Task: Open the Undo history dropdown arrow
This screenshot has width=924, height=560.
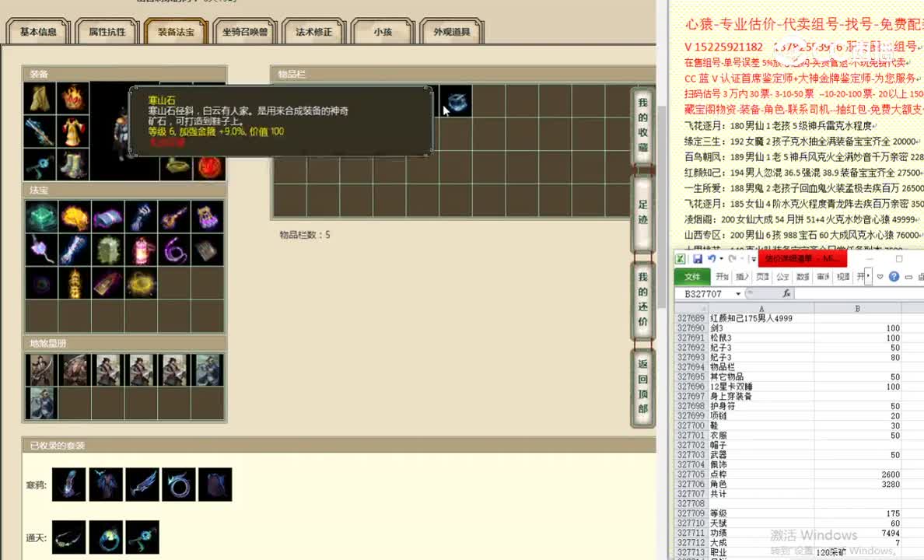Action: point(721,259)
